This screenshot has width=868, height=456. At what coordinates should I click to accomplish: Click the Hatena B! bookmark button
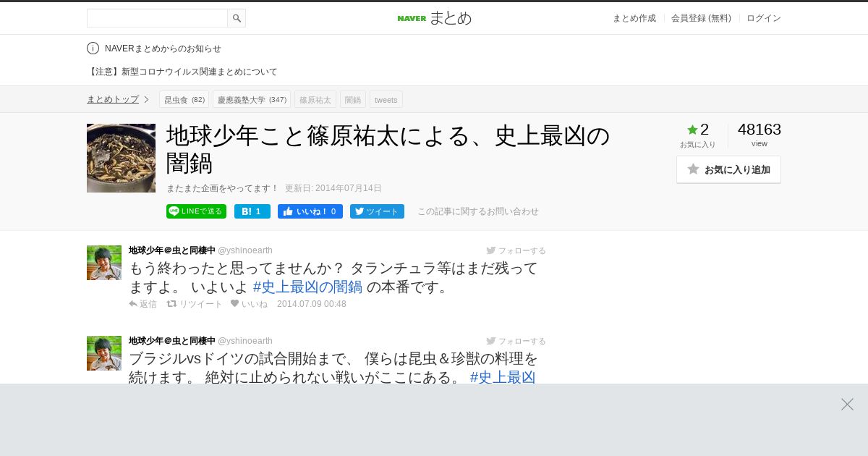(252, 211)
